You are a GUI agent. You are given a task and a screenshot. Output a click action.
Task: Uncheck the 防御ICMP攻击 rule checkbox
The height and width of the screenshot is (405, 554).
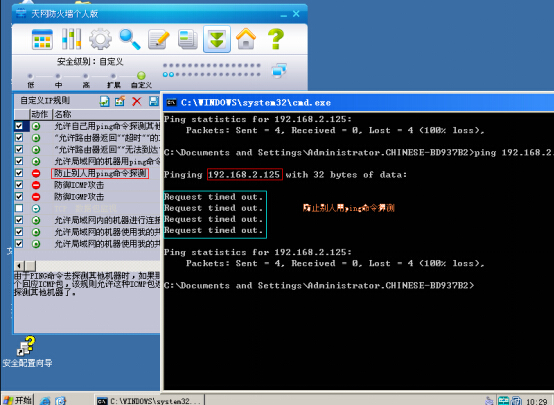(19, 185)
